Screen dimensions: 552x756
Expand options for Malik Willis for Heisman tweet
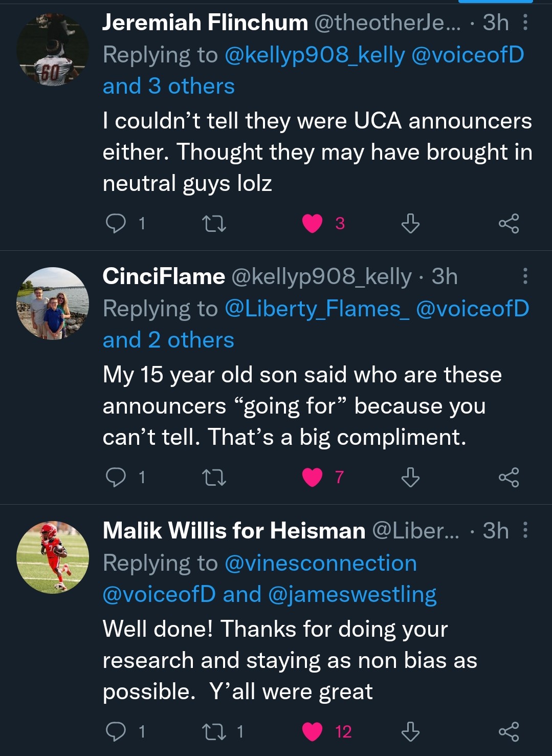[525, 530]
